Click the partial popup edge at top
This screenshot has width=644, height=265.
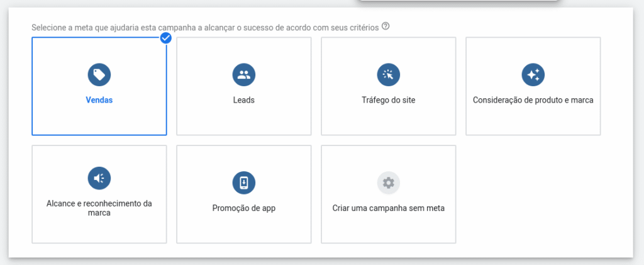point(458,2)
